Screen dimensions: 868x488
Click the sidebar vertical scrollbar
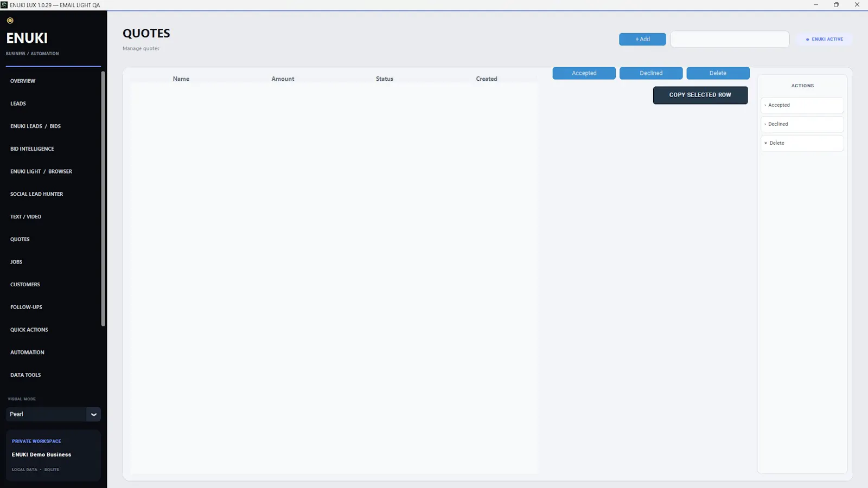(103, 199)
